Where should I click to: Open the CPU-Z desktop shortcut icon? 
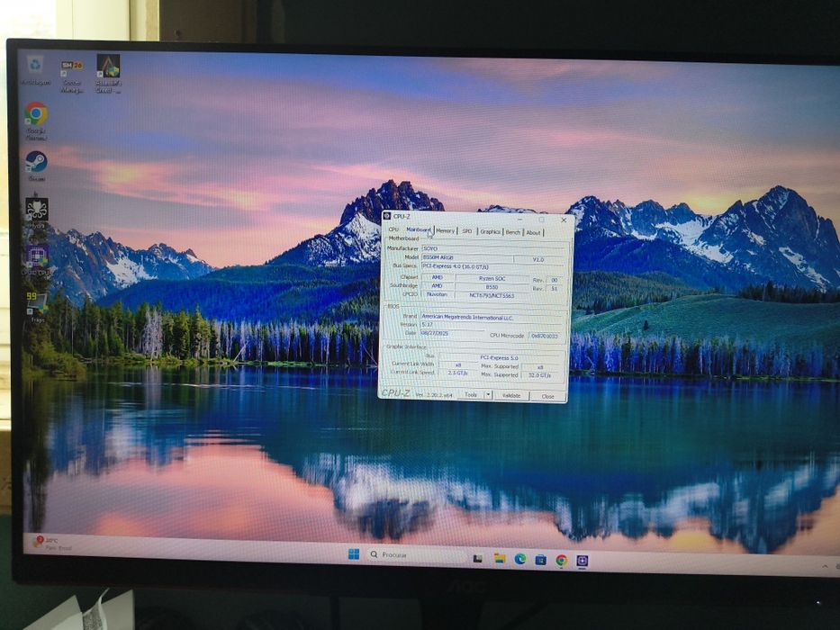[36, 256]
